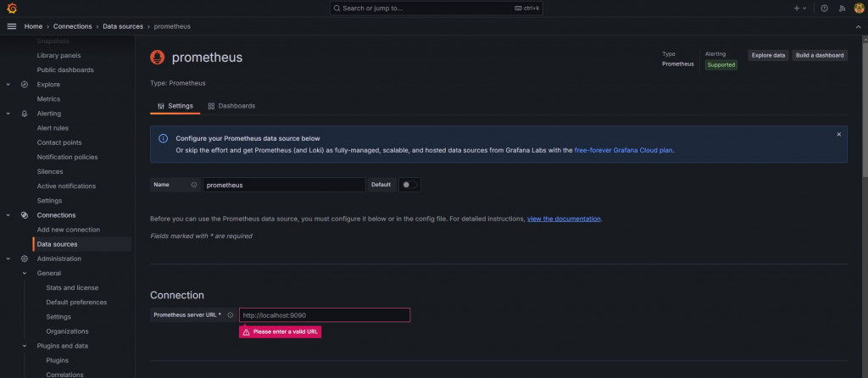Collapse the Connections sidebar section

tap(8, 215)
